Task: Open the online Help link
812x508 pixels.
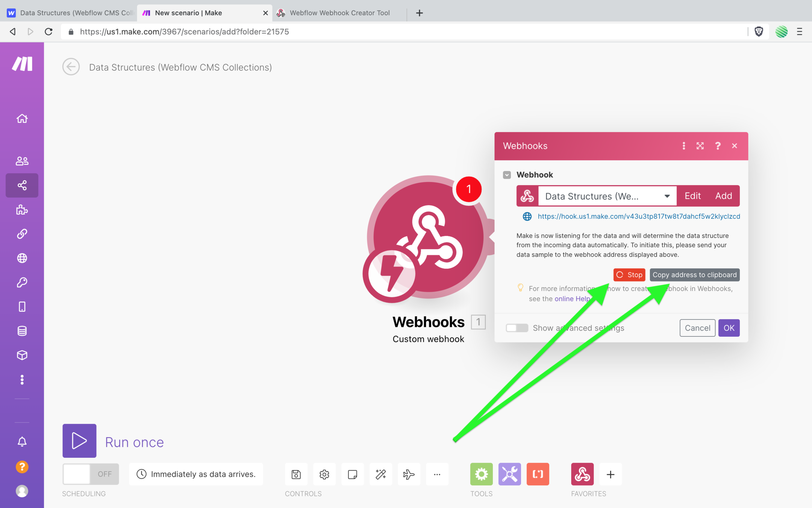Action: click(x=572, y=299)
